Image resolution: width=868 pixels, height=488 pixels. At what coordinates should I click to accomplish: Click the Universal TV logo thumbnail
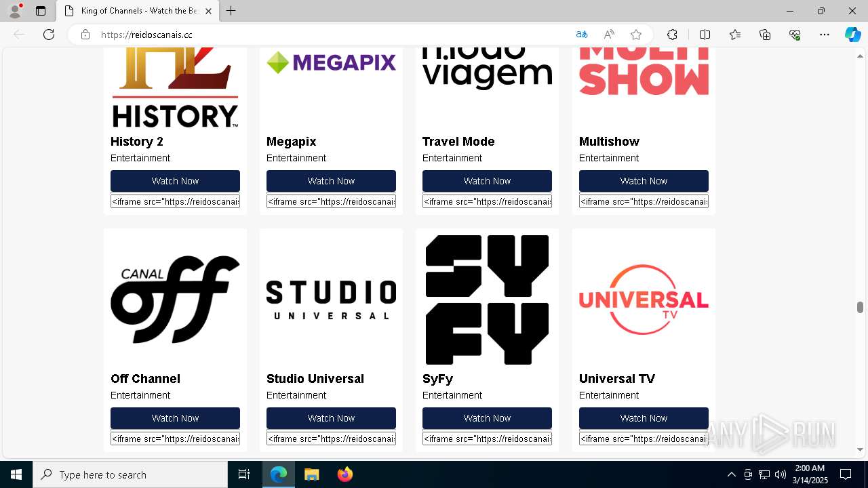644,300
